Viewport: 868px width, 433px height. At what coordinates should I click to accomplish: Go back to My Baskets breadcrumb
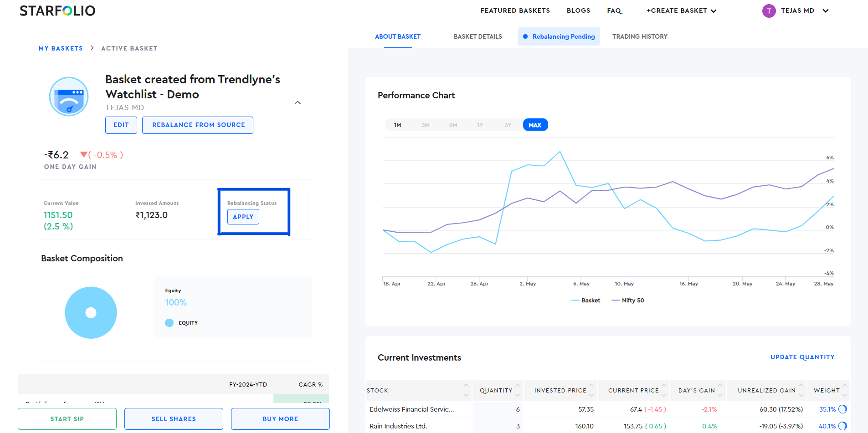tap(61, 48)
